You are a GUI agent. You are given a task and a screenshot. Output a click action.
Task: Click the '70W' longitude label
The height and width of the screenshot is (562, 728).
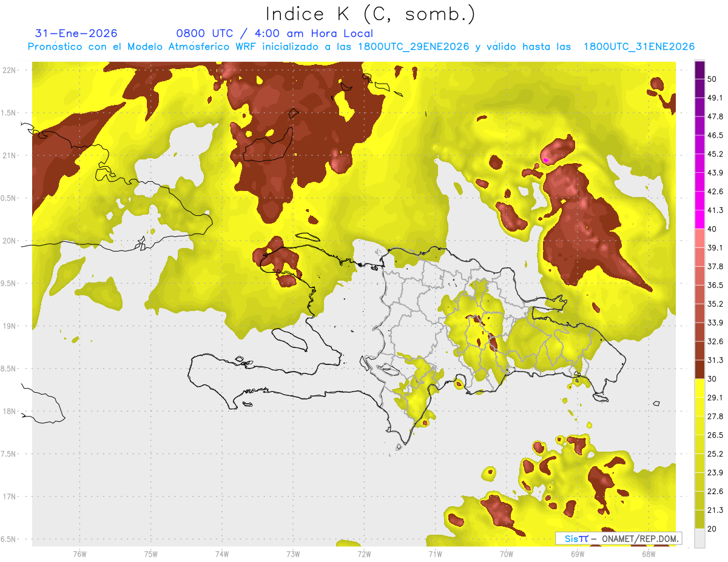pos(506,554)
